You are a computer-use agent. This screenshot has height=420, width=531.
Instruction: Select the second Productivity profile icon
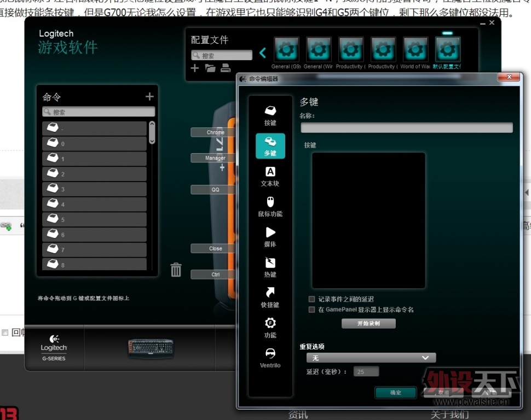point(383,50)
